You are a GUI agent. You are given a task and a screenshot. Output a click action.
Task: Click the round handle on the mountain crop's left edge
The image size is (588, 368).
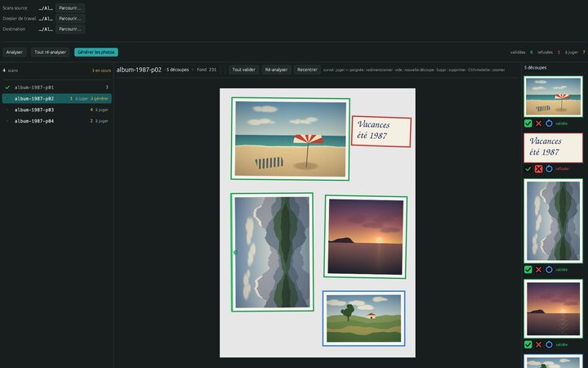pyautogui.click(x=235, y=253)
